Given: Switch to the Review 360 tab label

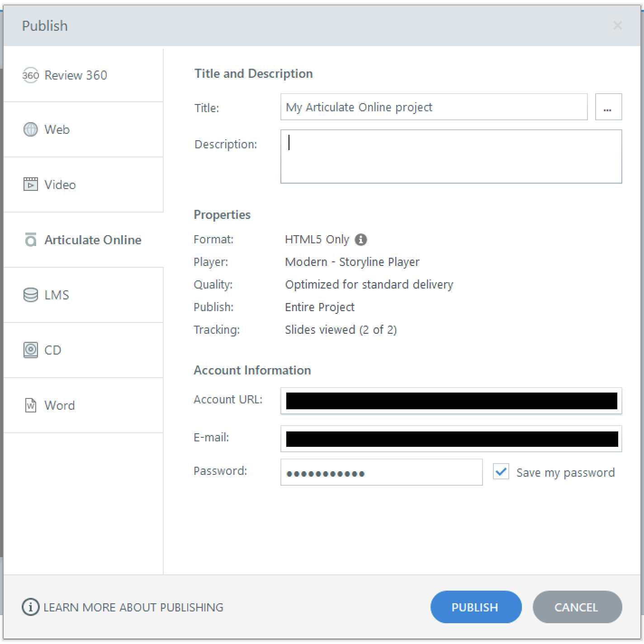Looking at the screenshot, I should (x=76, y=75).
